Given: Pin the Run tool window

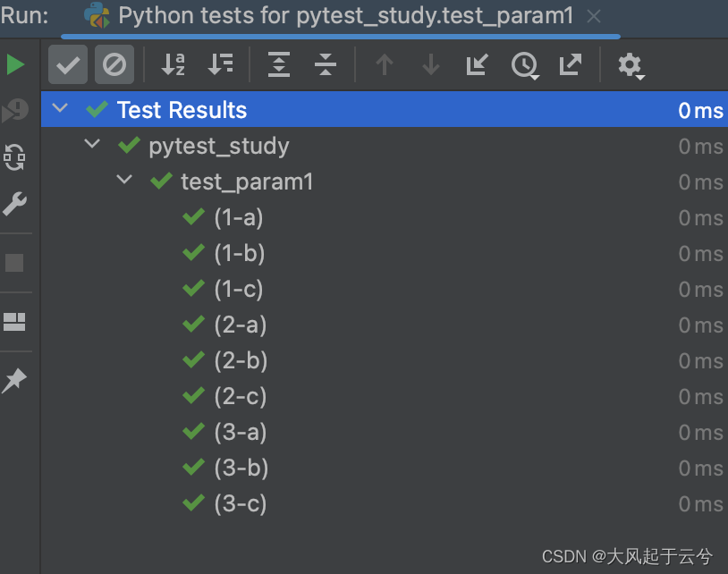Looking at the screenshot, I should [x=16, y=380].
